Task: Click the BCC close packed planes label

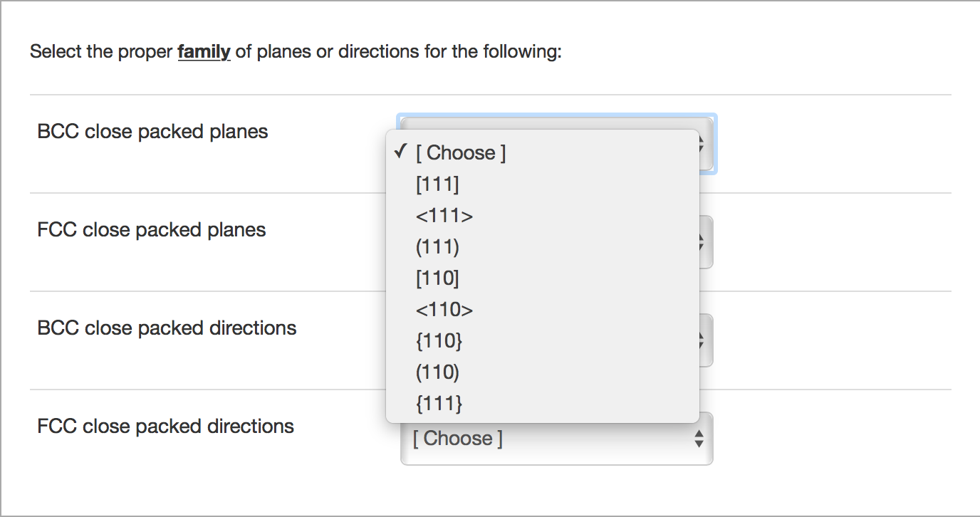Action: pos(152,131)
